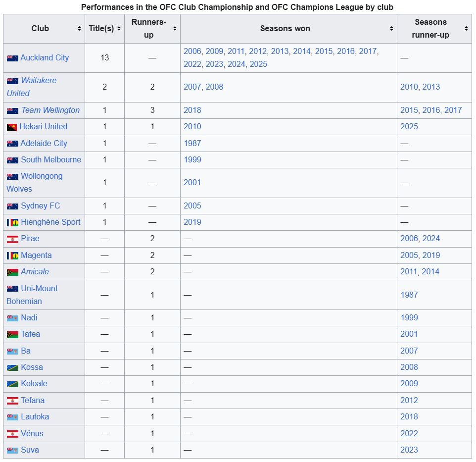Sort by Runners-up column arrows

[175, 29]
